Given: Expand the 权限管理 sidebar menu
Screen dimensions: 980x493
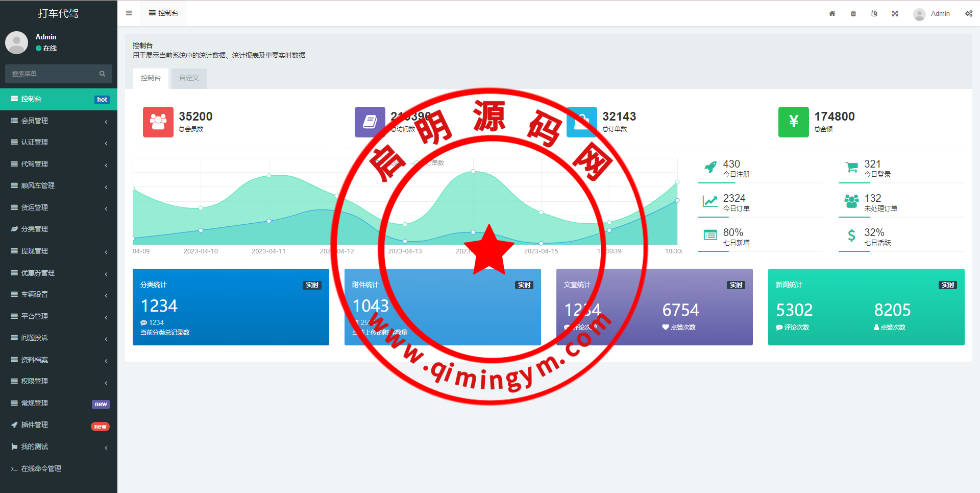Looking at the screenshot, I should 59,382.
